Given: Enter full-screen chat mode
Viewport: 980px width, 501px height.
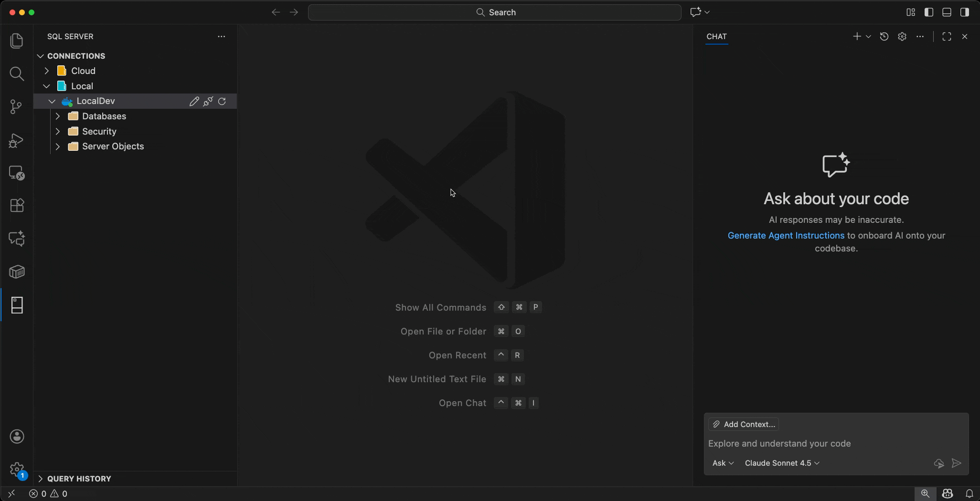Looking at the screenshot, I should click(x=947, y=36).
